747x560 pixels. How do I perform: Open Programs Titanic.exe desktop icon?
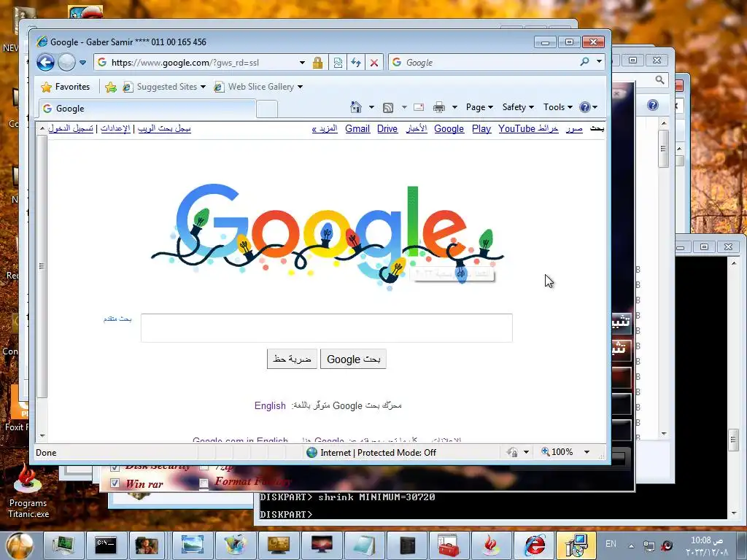point(28,491)
